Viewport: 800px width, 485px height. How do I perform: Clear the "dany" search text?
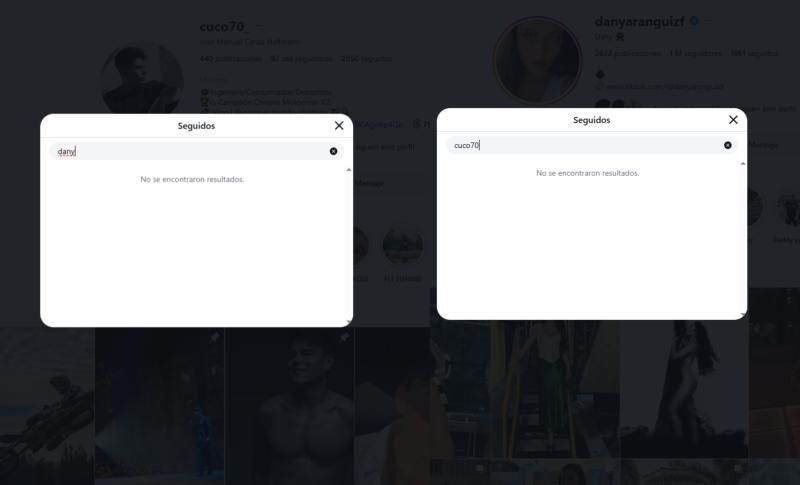333,151
